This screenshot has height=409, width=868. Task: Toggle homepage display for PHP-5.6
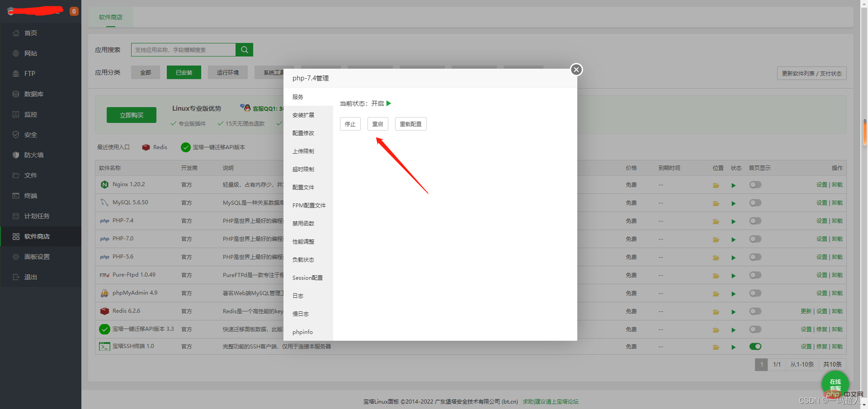pyautogui.click(x=755, y=257)
